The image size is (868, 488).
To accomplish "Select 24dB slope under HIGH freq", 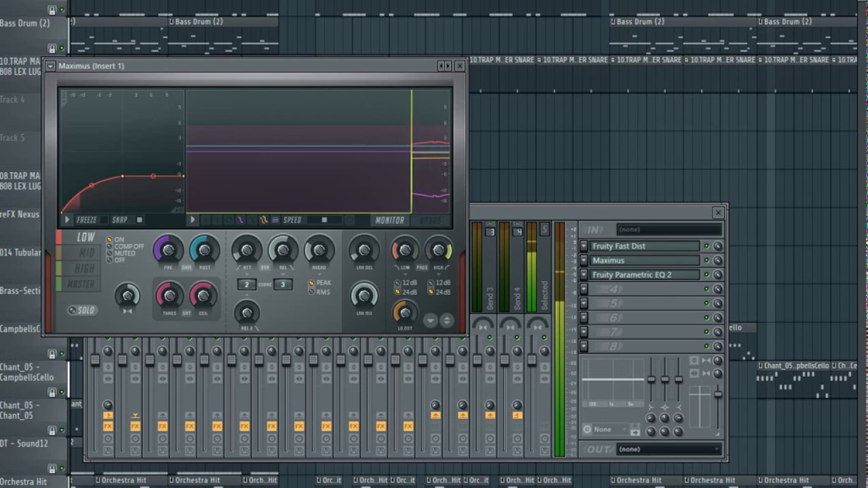I will tap(439, 292).
